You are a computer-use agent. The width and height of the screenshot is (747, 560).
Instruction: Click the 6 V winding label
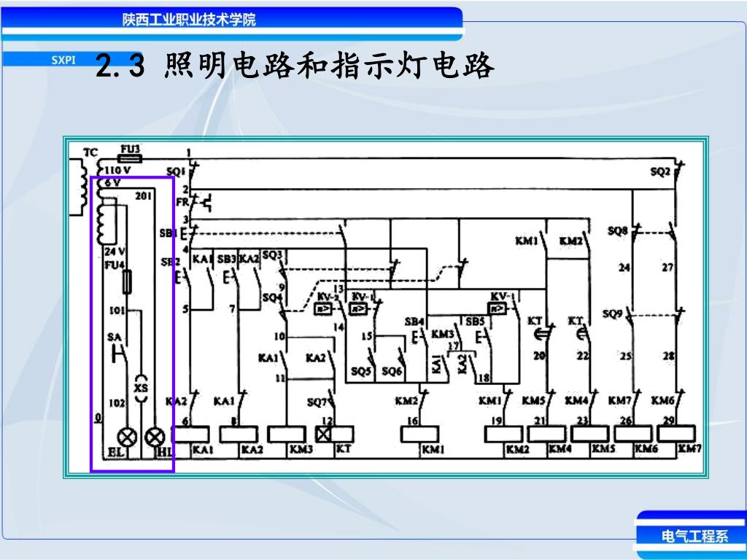(113, 183)
